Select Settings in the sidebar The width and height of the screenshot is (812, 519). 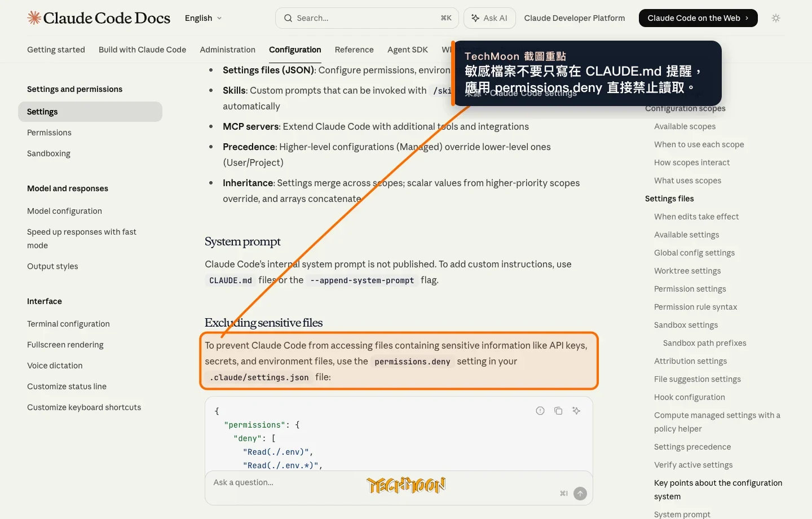pyautogui.click(x=90, y=112)
